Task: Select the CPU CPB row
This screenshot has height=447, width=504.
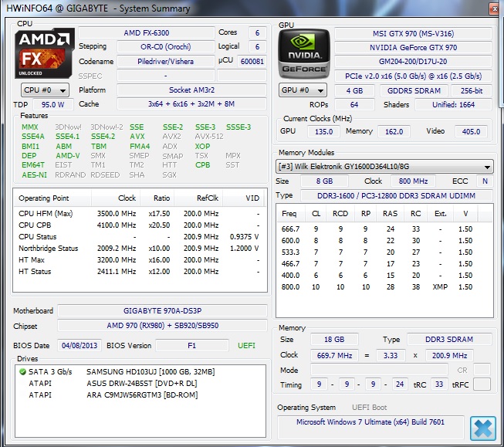Action: pos(140,225)
